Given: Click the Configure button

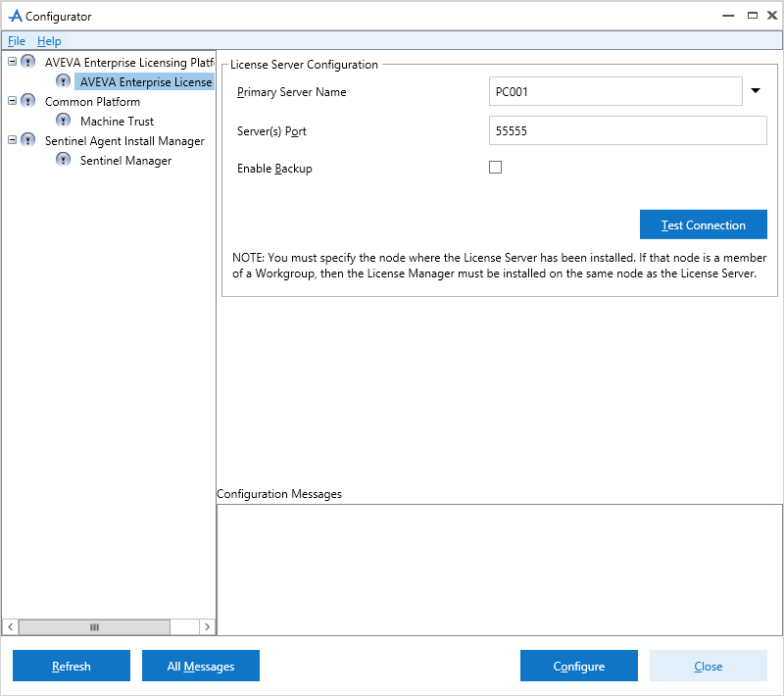Looking at the screenshot, I should point(579,666).
